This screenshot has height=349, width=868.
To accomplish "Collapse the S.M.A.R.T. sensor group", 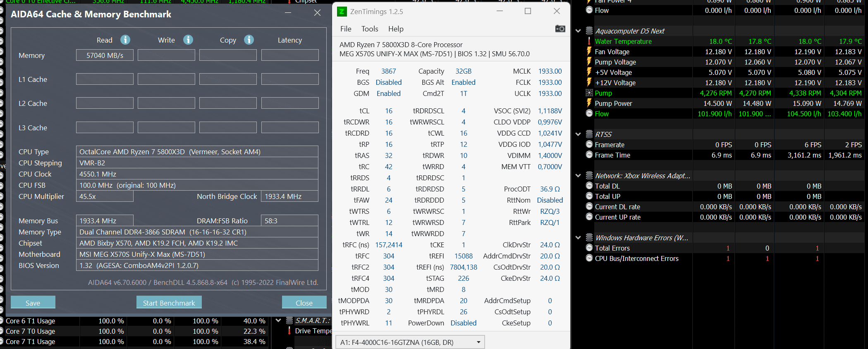I will 278,320.
